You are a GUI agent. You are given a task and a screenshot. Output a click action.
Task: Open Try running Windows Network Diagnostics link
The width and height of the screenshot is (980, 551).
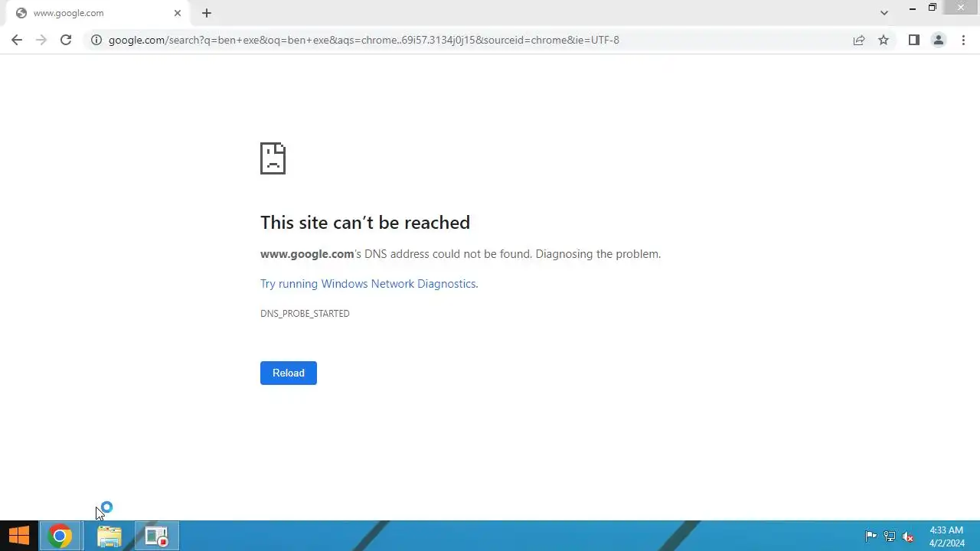click(x=368, y=284)
